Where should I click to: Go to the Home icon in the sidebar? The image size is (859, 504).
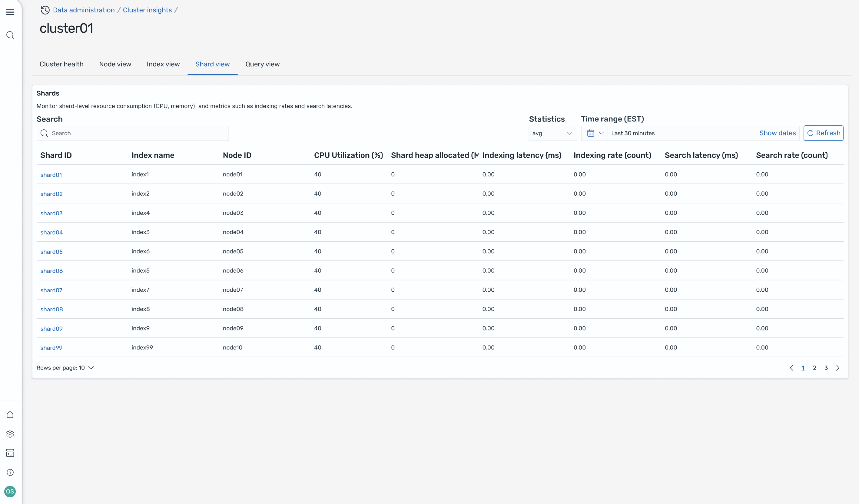click(10, 415)
